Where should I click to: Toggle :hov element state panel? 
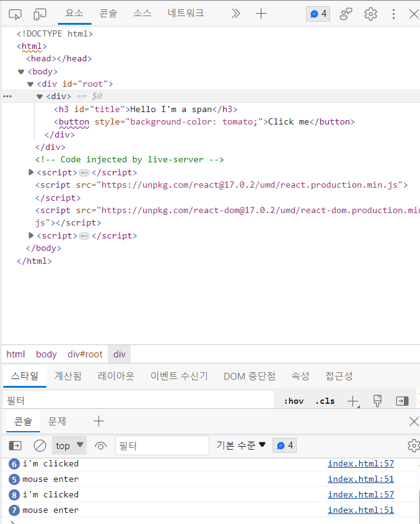point(294,401)
